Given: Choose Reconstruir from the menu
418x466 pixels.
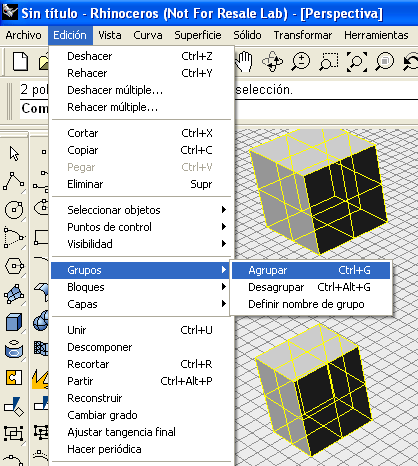Looking at the screenshot, I should [140, 398].
